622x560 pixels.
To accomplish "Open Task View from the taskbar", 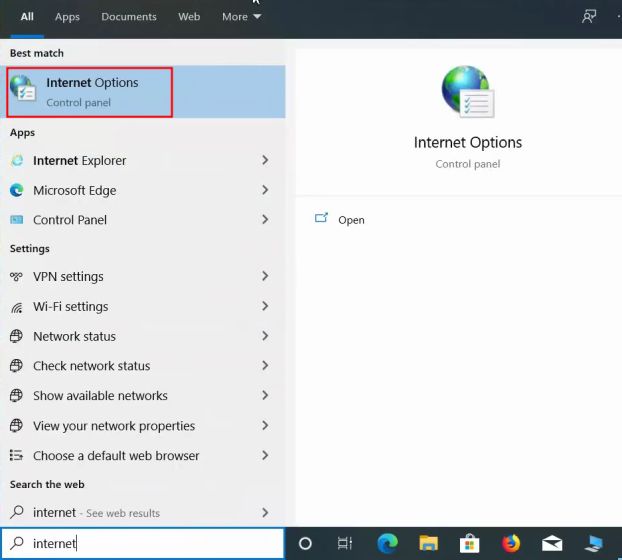I will 345,543.
